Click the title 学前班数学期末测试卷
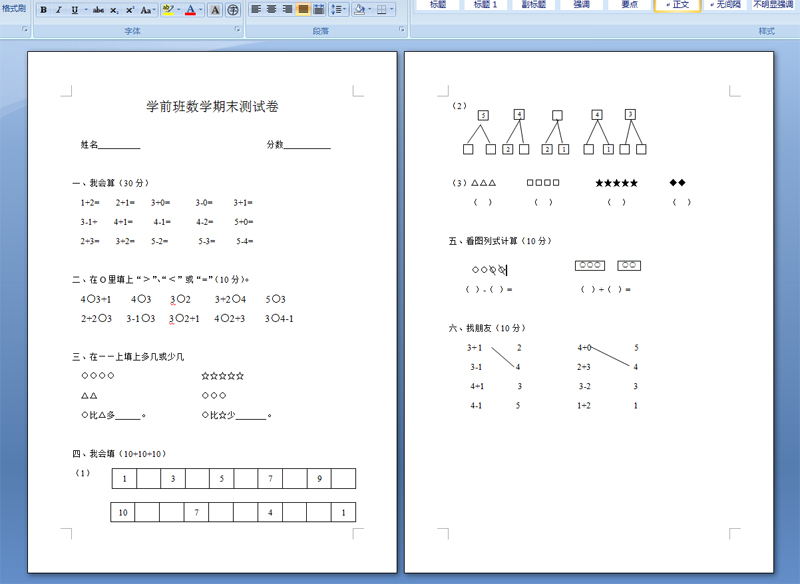This screenshot has height=584, width=800. click(212, 107)
